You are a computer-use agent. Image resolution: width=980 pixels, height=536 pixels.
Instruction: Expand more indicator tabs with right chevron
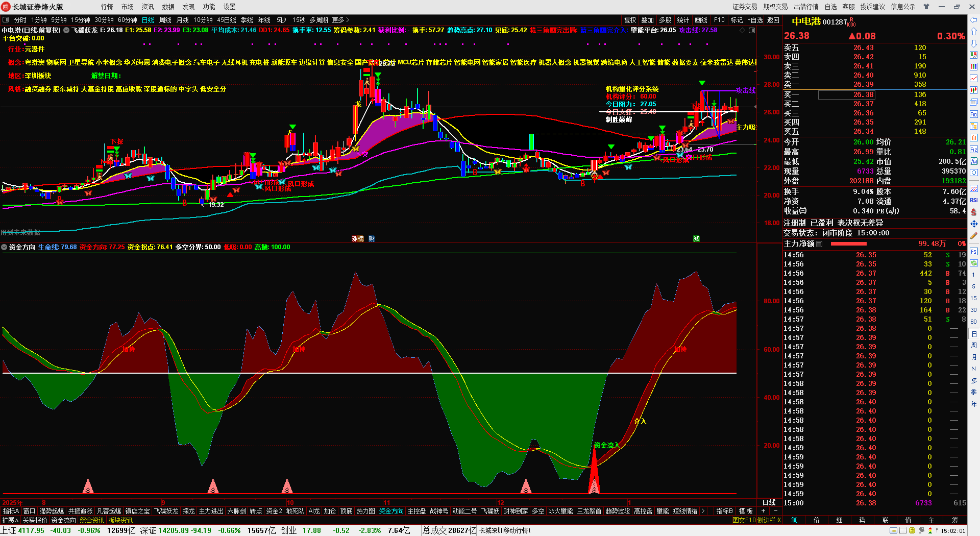click(x=703, y=511)
